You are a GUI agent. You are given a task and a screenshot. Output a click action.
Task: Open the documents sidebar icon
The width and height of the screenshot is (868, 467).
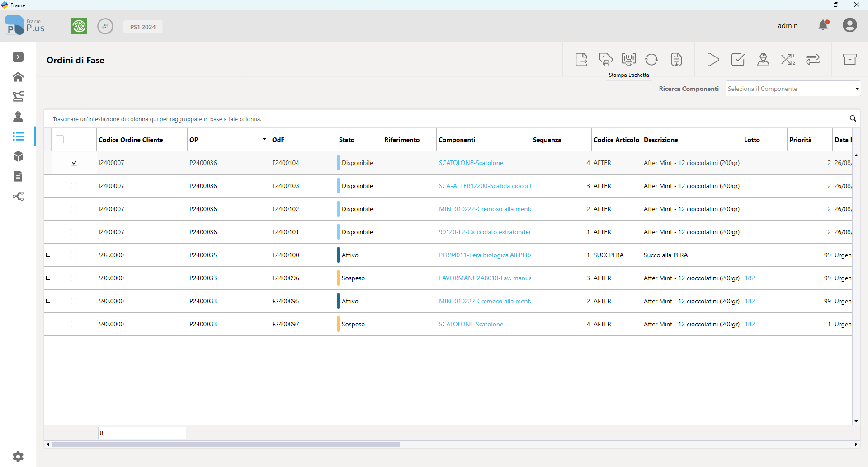point(18,176)
